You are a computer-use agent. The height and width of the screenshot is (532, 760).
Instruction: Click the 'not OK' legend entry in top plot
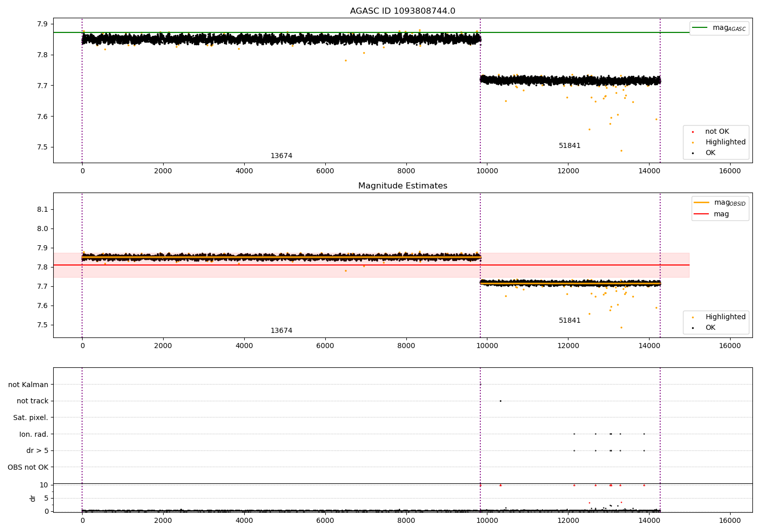(711, 132)
